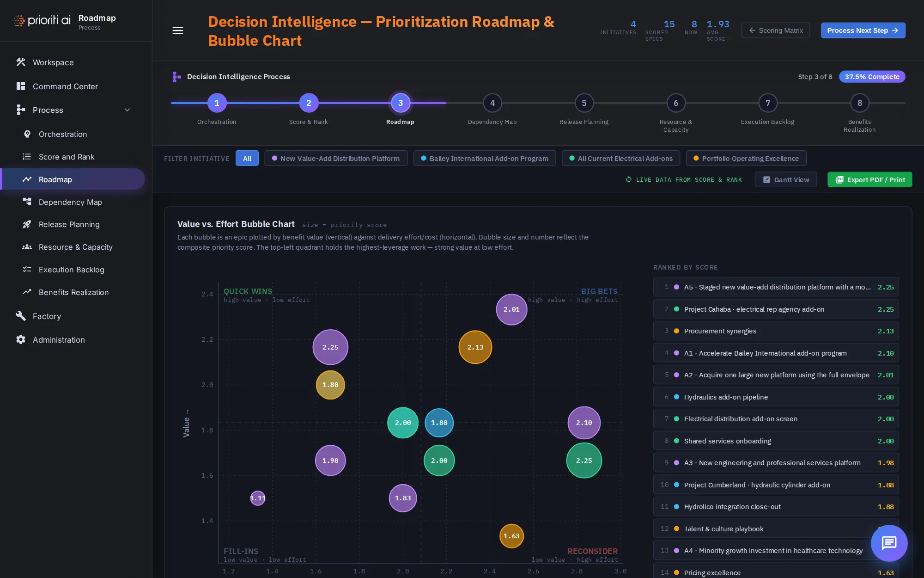
Task: Click the Dependency Map sidebar icon
Action: (27, 202)
